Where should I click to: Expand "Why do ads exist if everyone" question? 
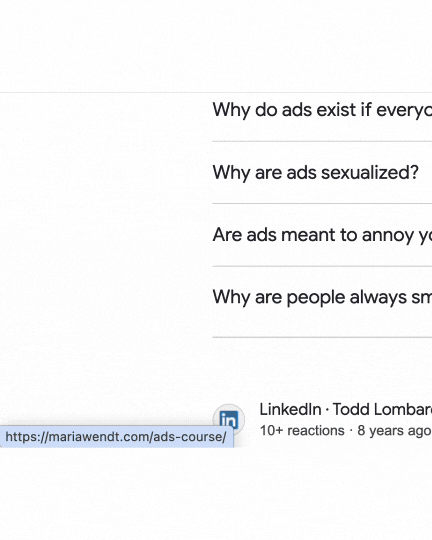tap(322, 110)
